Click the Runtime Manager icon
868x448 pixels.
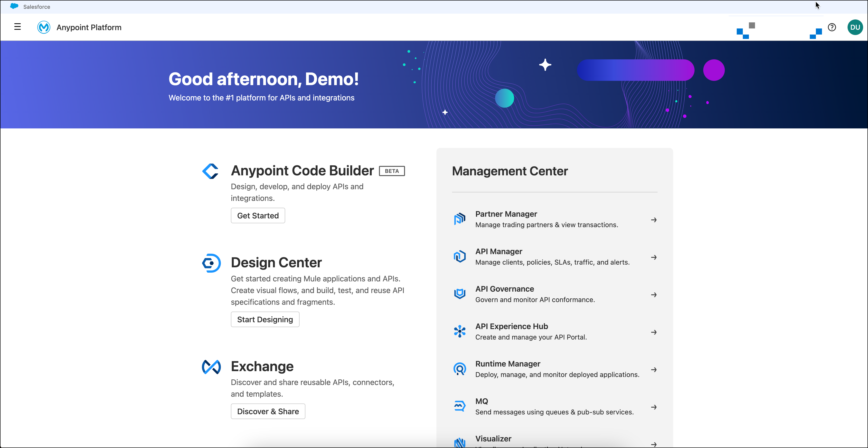[460, 368]
